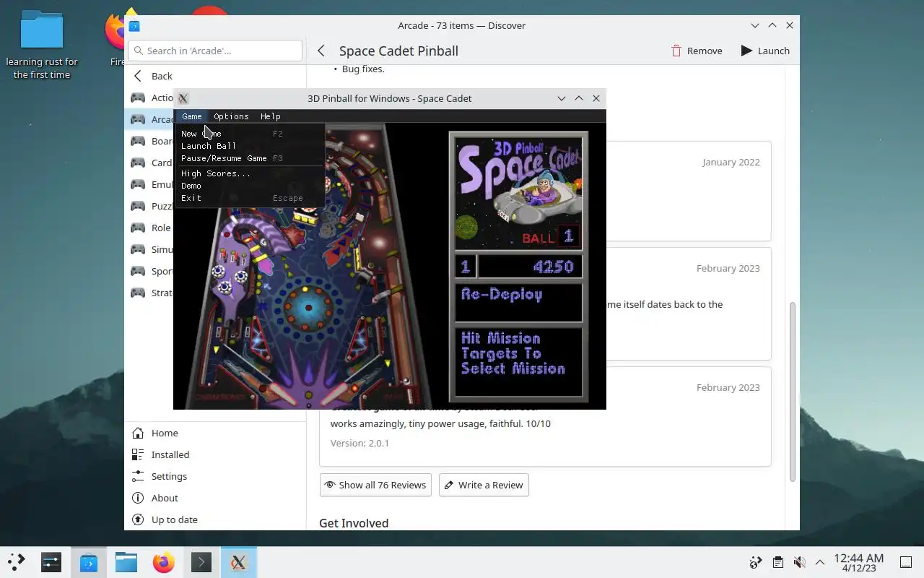Select the Board category gamepad icon
The image size is (924, 578).
coord(137,141)
